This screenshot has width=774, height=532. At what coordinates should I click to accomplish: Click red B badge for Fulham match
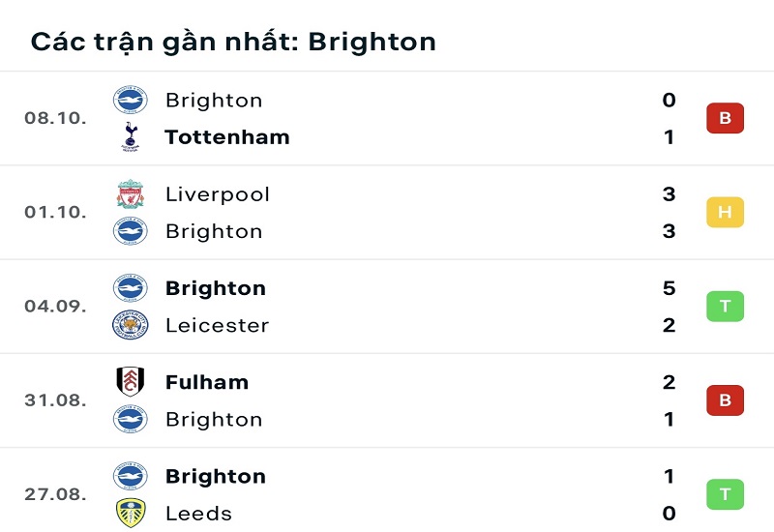coord(725,399)
